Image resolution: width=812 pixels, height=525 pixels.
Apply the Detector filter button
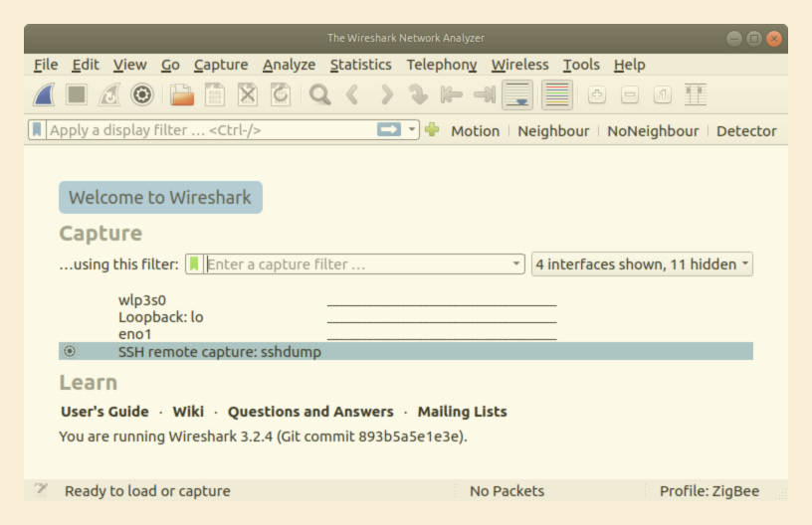point(746,131)
